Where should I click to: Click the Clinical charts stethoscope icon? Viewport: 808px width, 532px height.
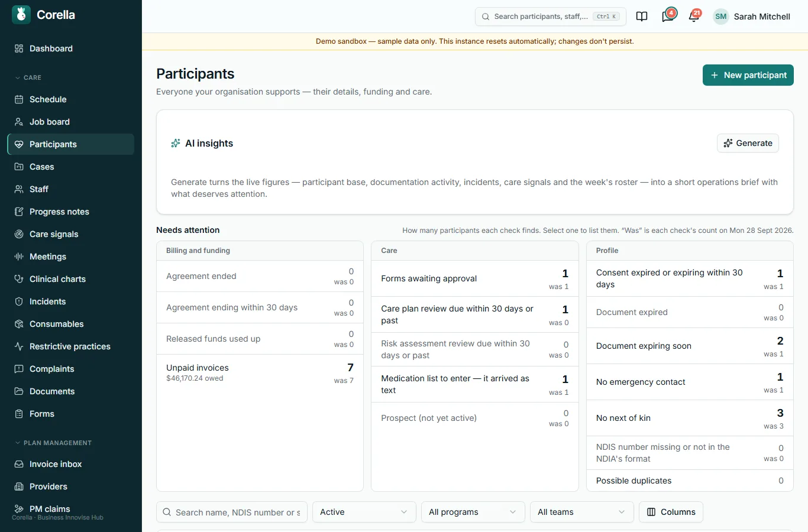coord(19,279)
